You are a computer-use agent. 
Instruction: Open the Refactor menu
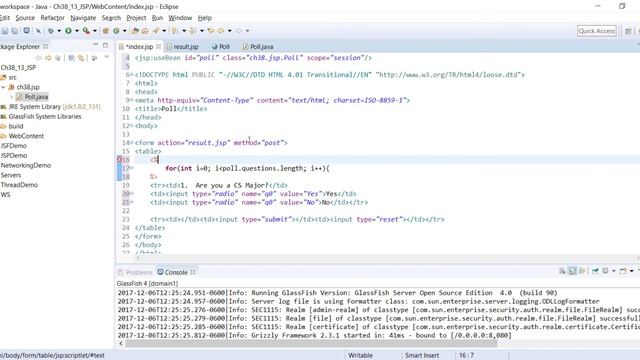[52, 18]
